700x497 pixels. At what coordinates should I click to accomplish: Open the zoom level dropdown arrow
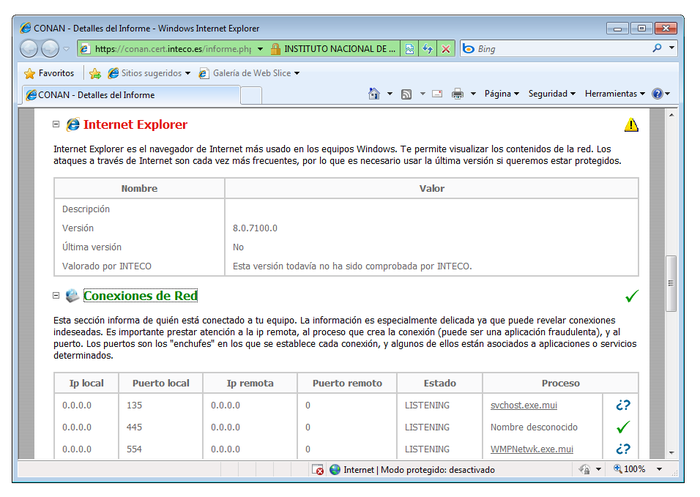click(x=659, y=469)
